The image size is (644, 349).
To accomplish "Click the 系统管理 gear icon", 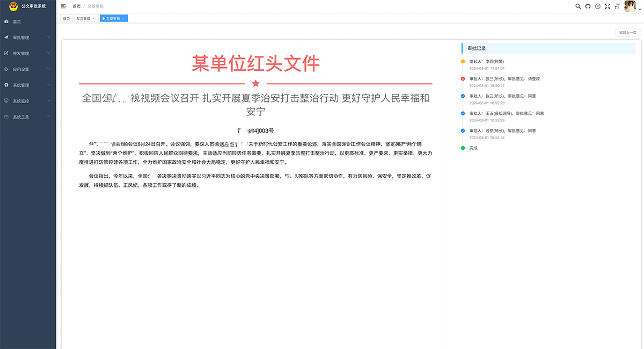I will [6, 85].
